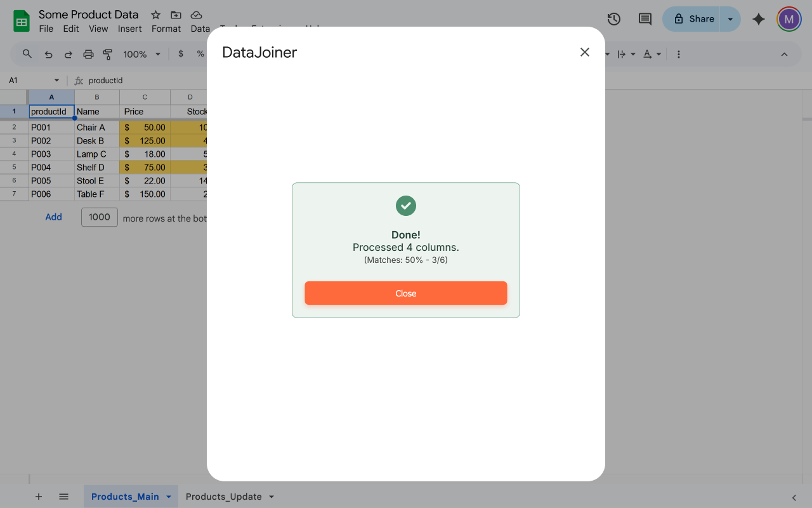
Task: Click the orange Close button
Action: click(405, 293)
